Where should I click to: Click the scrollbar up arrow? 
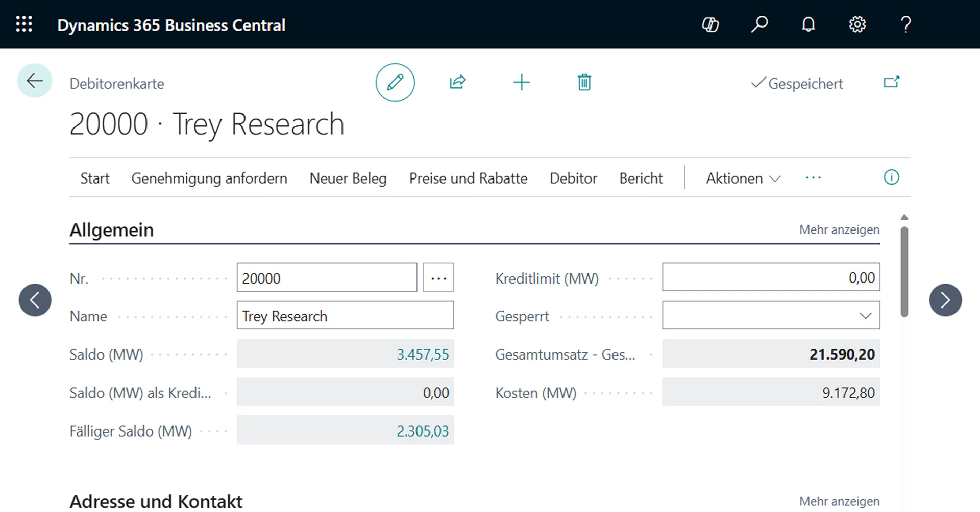click(904, 218)
